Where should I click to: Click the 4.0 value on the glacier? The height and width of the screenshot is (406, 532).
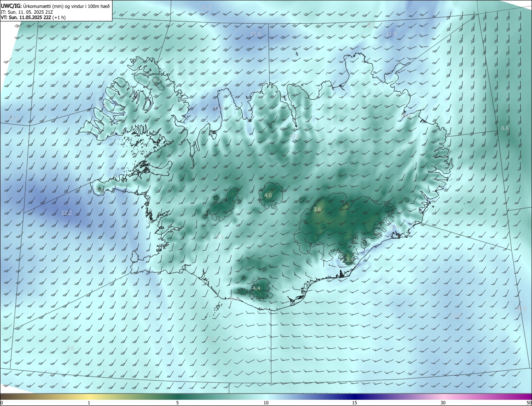click(268, 195)
